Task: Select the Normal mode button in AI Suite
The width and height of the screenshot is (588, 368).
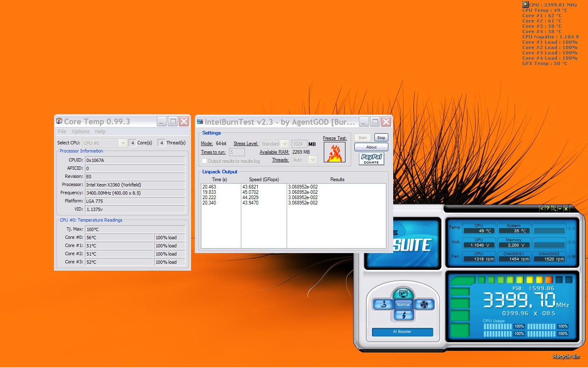Action: coord(403,305)
